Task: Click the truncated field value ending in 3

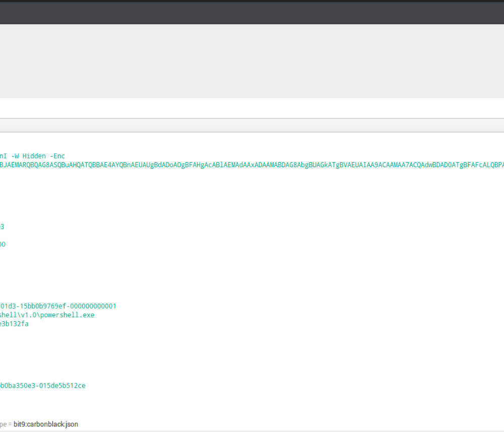Action: (2, 227)
